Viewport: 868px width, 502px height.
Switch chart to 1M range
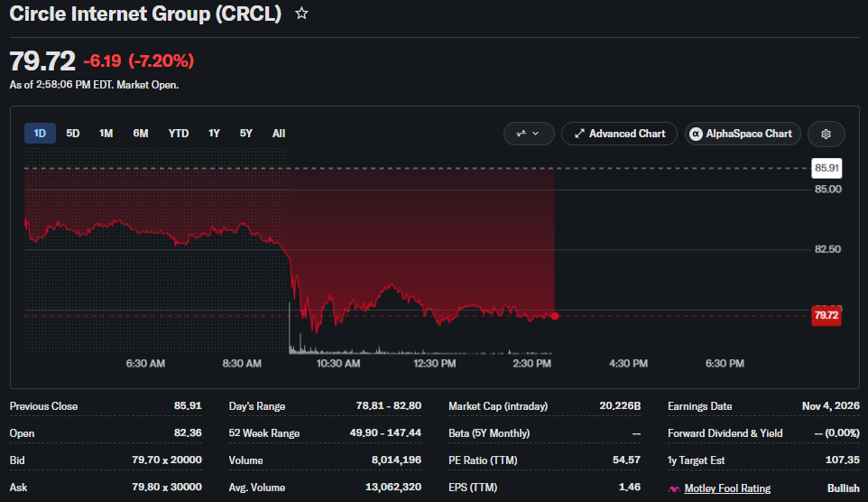coord(106,134)
